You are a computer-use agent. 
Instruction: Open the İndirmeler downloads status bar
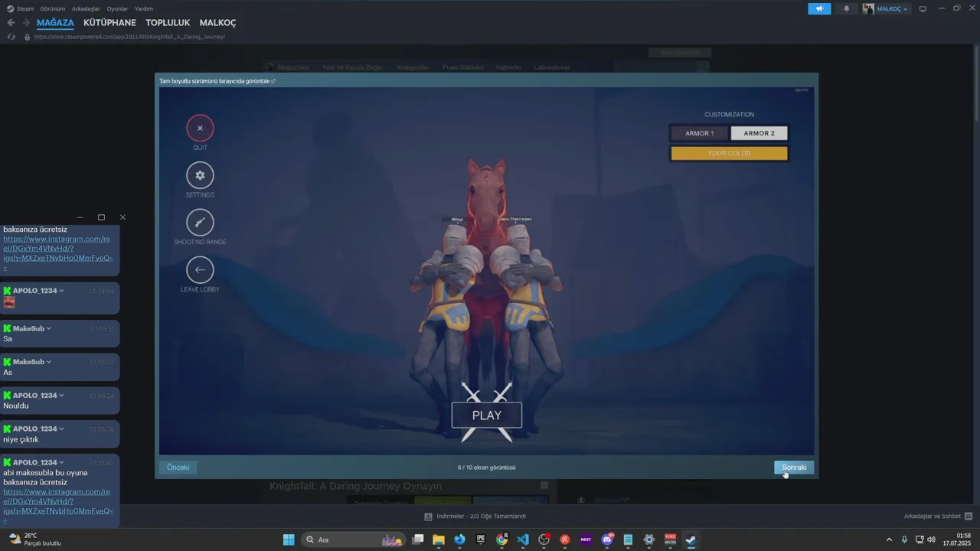[x=475, y=516]
